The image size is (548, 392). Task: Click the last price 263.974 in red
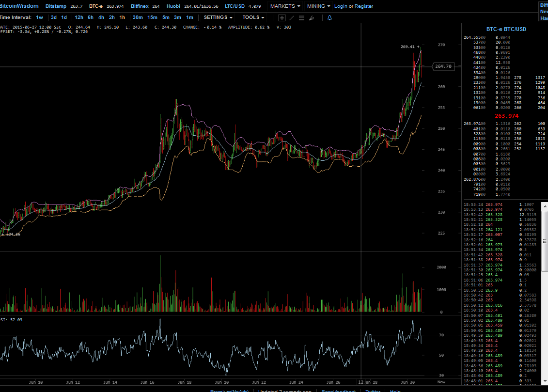coord(506,116)
